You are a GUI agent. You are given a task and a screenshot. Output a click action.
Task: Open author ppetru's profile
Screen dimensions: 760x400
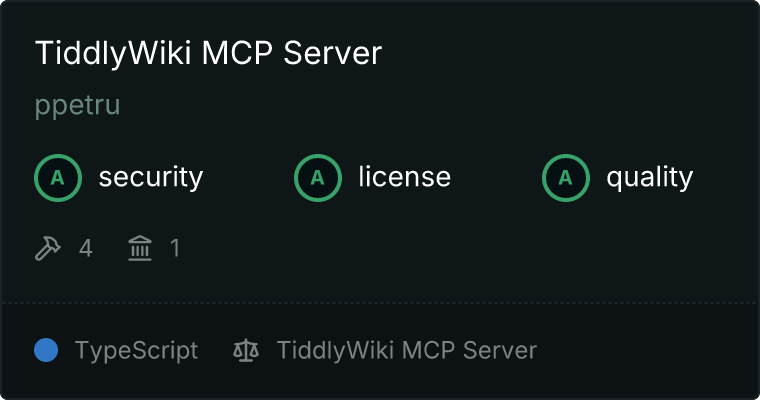78,105
